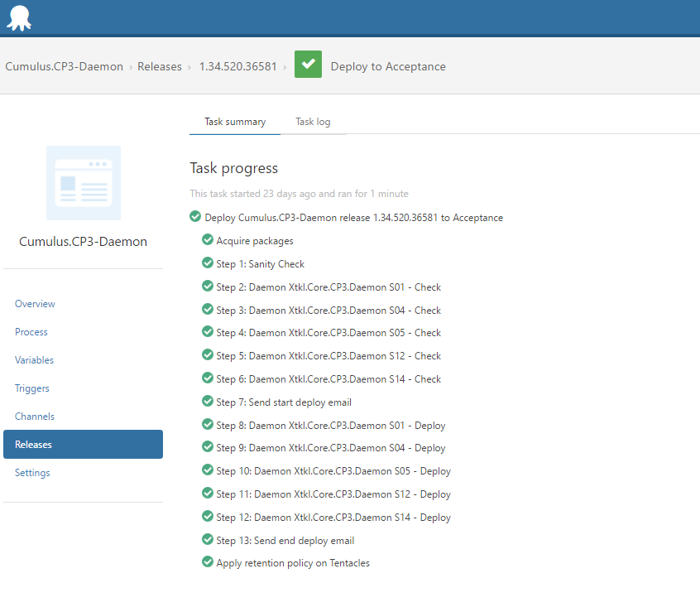This screenshot has height=607, width=700.
Task: Go to Process in the sidebar
Action: [31, 332]
